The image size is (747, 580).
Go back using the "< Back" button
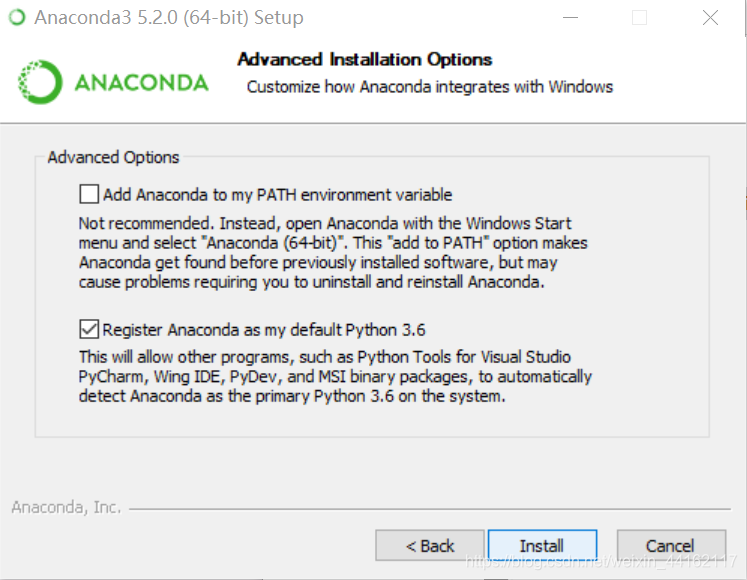pyautogui.click(x=430, y=546)
